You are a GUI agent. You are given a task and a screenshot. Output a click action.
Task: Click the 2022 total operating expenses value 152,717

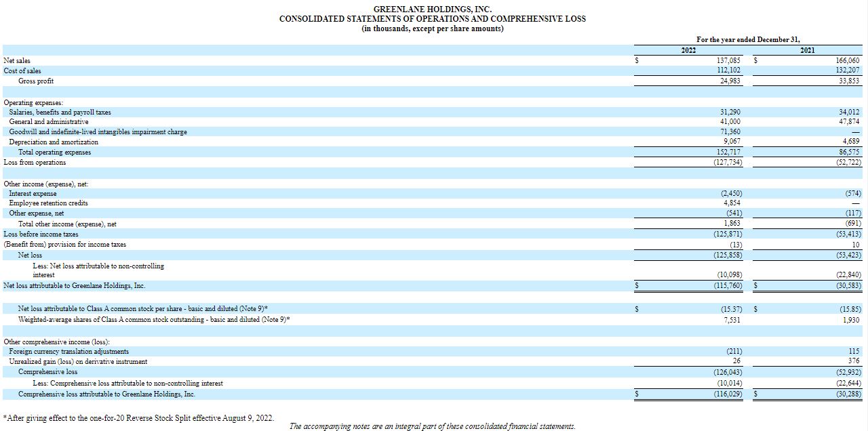tap(729, 152)
